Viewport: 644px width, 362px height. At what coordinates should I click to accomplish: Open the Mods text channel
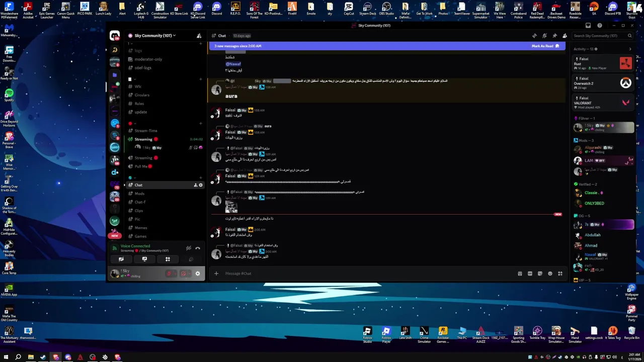165,194
